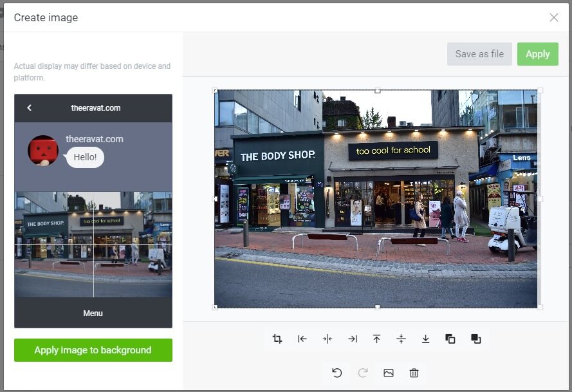Go back using the preview header arrow

point(29,107)
